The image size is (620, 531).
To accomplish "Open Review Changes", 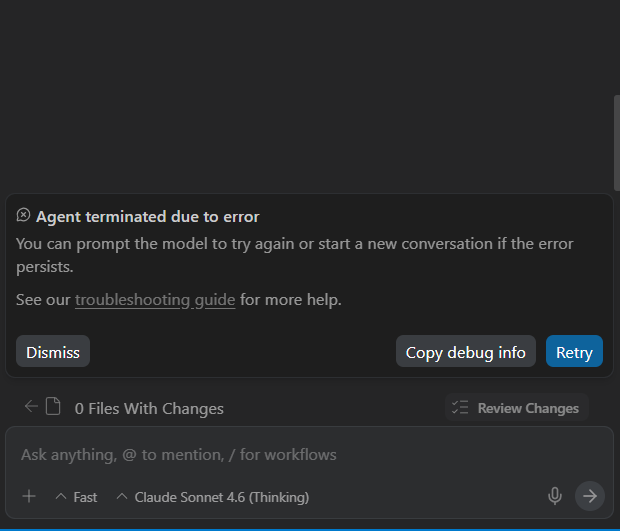I will tap(517, 408).
